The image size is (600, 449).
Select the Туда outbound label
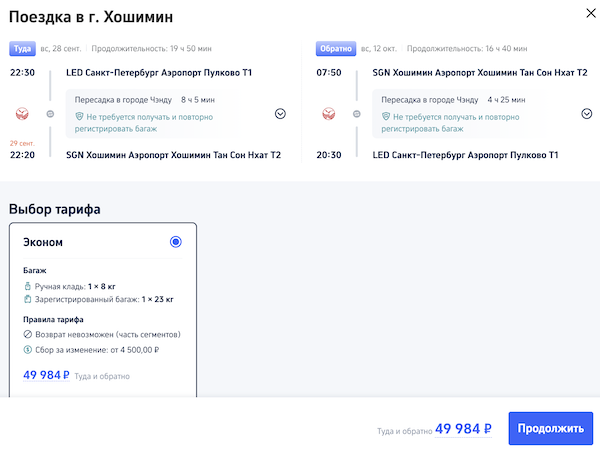point(22,48)
